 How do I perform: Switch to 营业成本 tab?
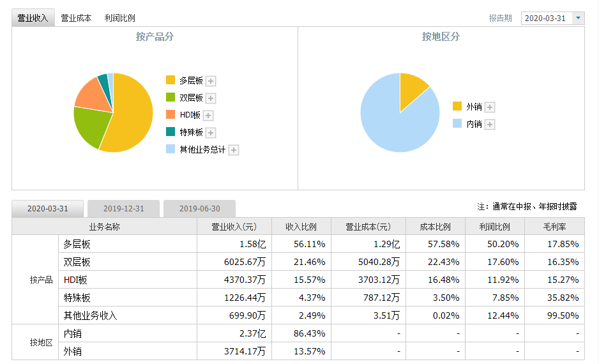76,18
